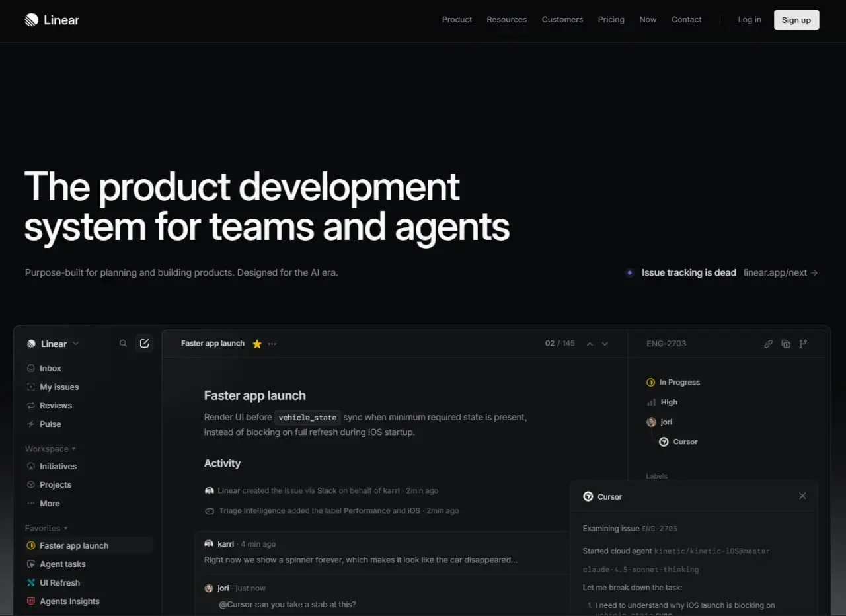The width and height of the screenshot is (846, 616).
Task: Click the 02 / 145 issue counter
Action: pos(560,344)
